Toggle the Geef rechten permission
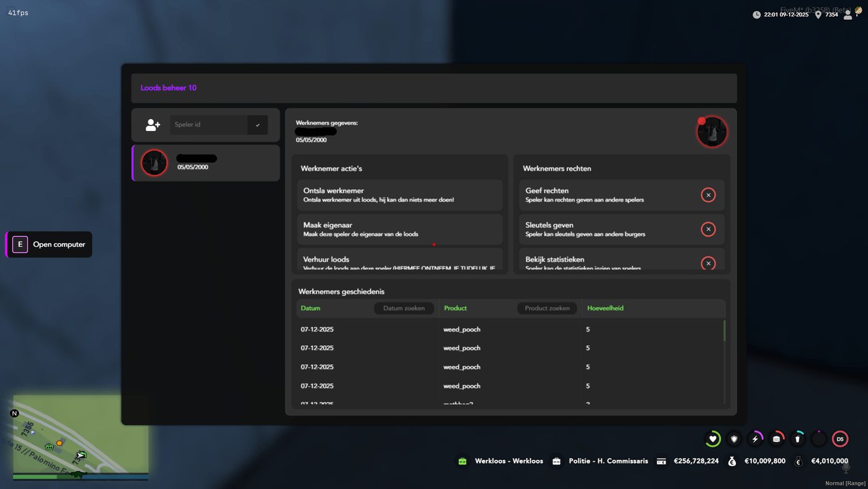 (708, 195)
